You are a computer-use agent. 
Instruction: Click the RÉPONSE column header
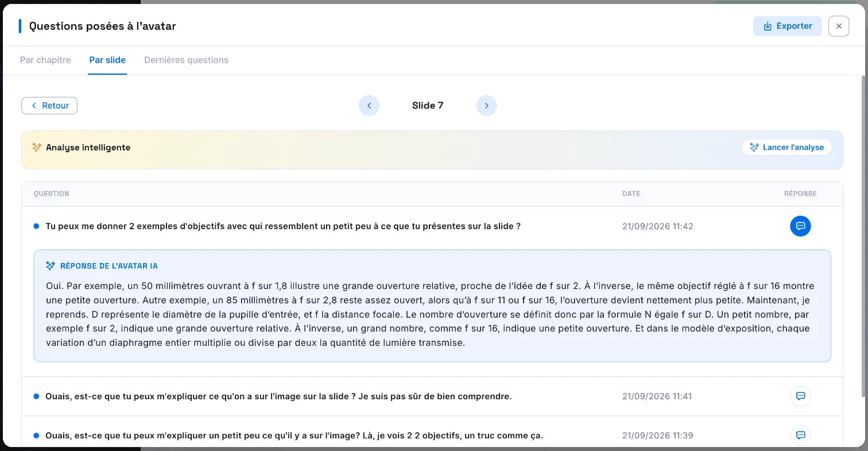800,194
